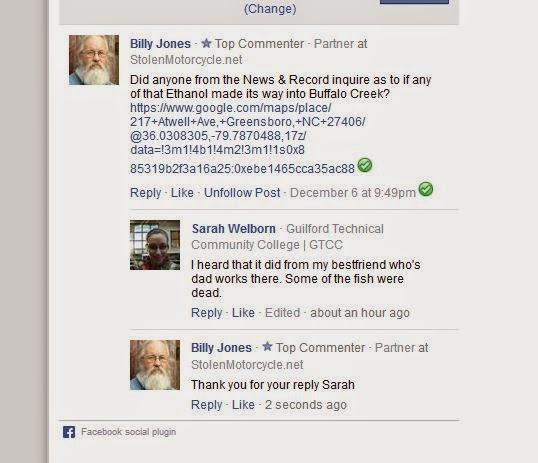The width and height of the screenshot is (538, 463).
Task: Like Billy Jones' Ethanol comment
Action: [182, 193]
